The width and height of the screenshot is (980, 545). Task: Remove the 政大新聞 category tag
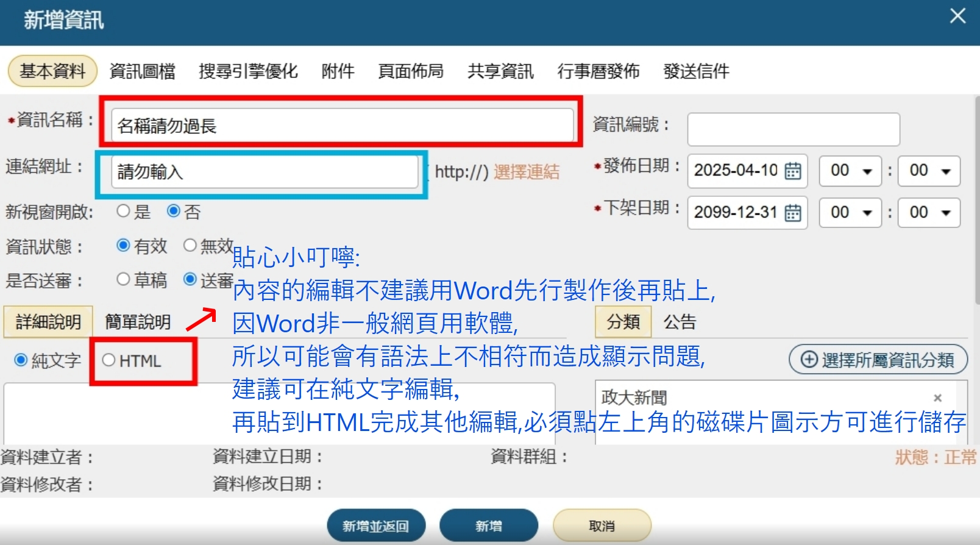(x=937, y=398)
